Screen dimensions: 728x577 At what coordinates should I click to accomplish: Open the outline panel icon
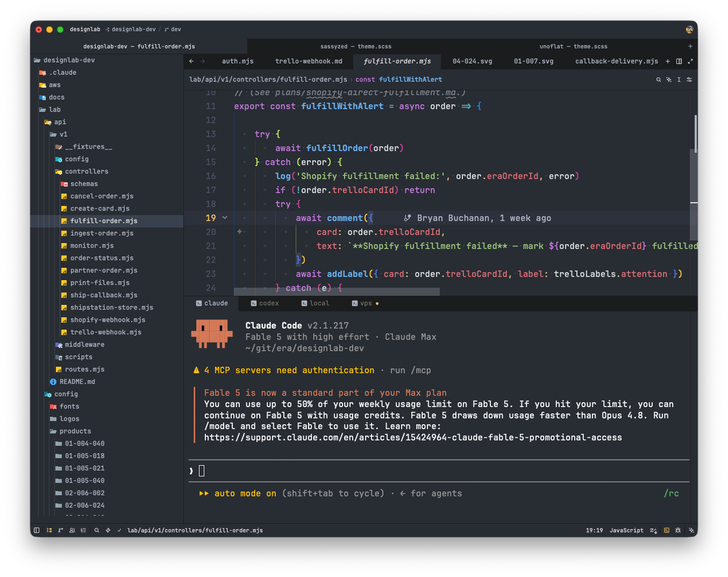[83, 530]
